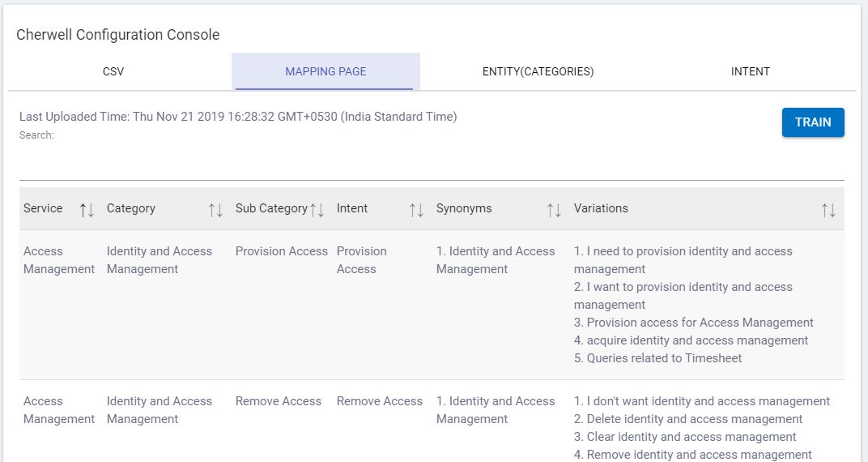Screen dimensions: 868x462
Task: Switch to Entity(Categories) tab
Action: (x=538, y=71)
